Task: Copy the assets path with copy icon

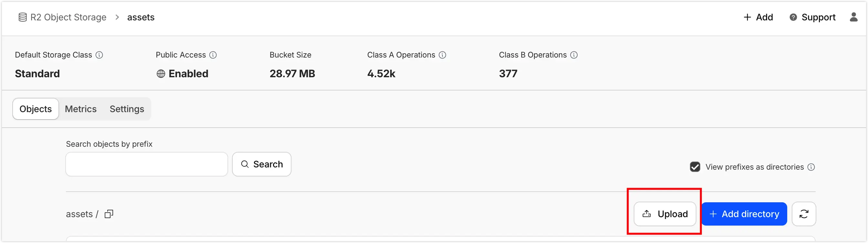Action: pyautogui.click(x=109, y=214)
